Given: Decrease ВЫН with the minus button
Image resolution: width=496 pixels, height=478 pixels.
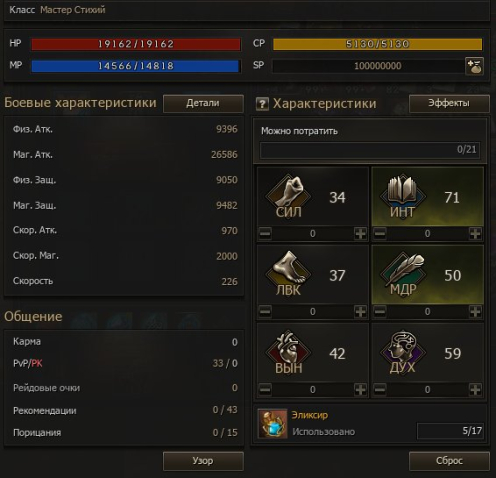Looking at the screenshot, I should tap(265, 389).
